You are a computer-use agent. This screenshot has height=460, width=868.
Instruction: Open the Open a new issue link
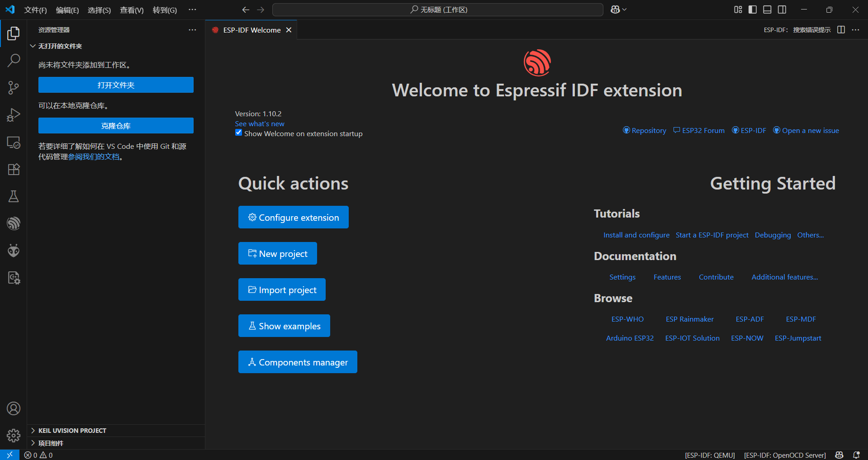tap(806, 130)
